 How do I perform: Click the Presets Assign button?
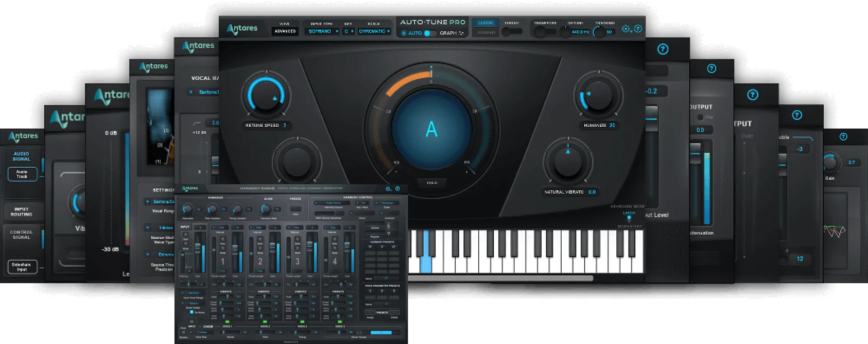(370, 312)
